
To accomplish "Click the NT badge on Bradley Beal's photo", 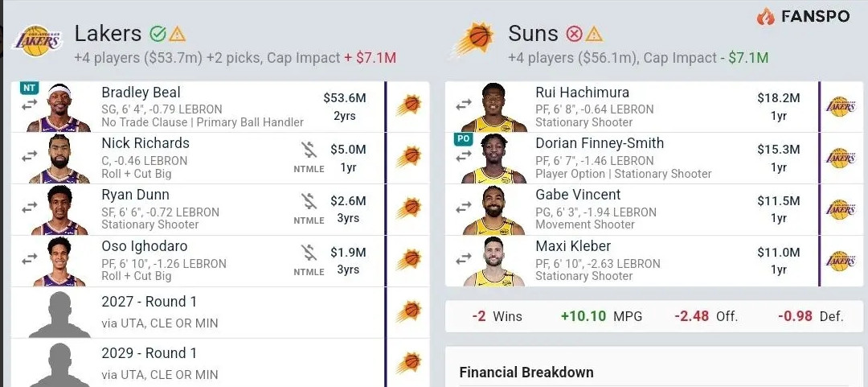I will pyautogui.click(x=29, y=88).
